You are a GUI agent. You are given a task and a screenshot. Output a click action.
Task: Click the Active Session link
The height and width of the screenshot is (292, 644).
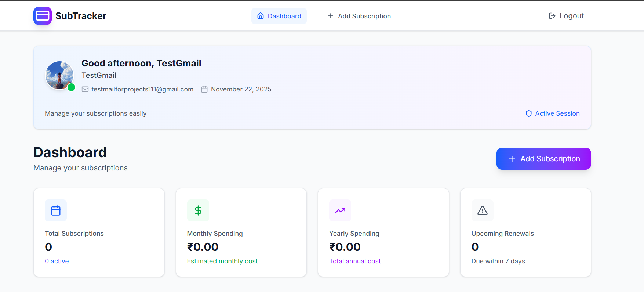click(x=557, y=113)
